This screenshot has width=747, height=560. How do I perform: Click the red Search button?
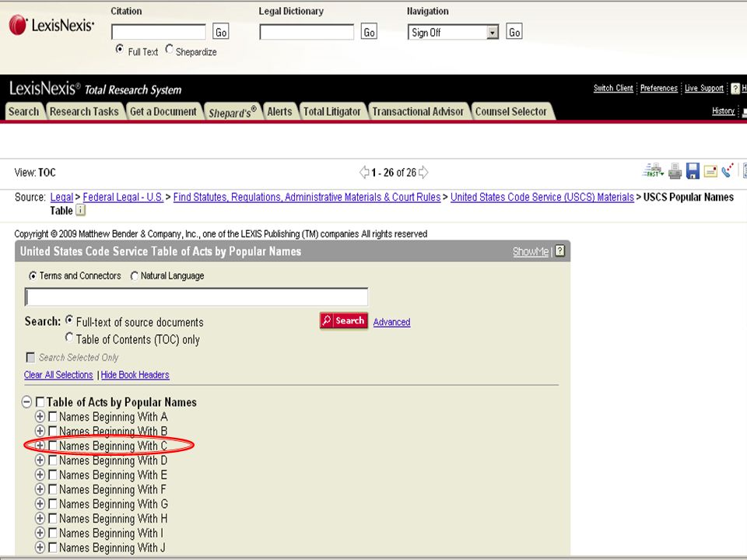coord(343,320)
